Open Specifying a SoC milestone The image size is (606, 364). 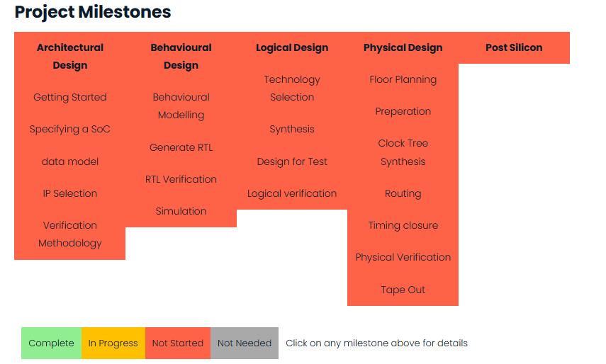pyautogui.click(x=70, y=129)
